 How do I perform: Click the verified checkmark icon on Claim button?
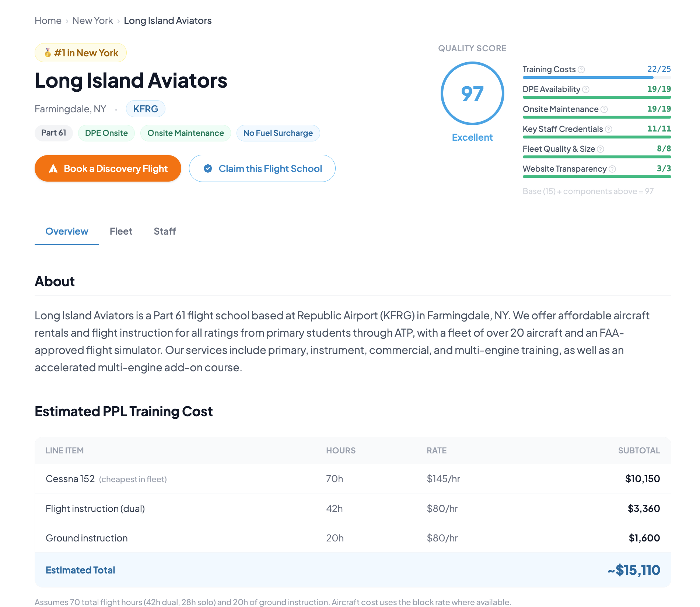[x=208, y=169]
